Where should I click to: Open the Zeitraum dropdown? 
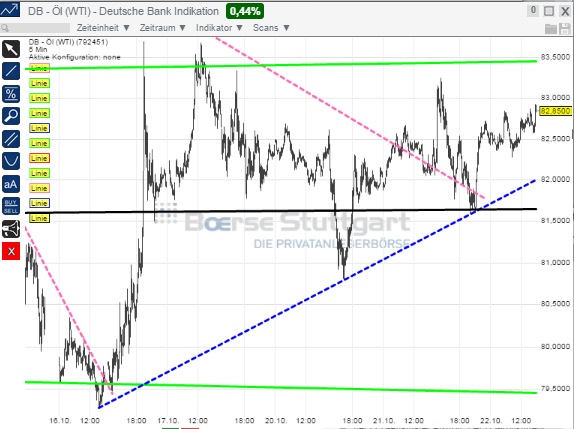(x=163, y=28)
